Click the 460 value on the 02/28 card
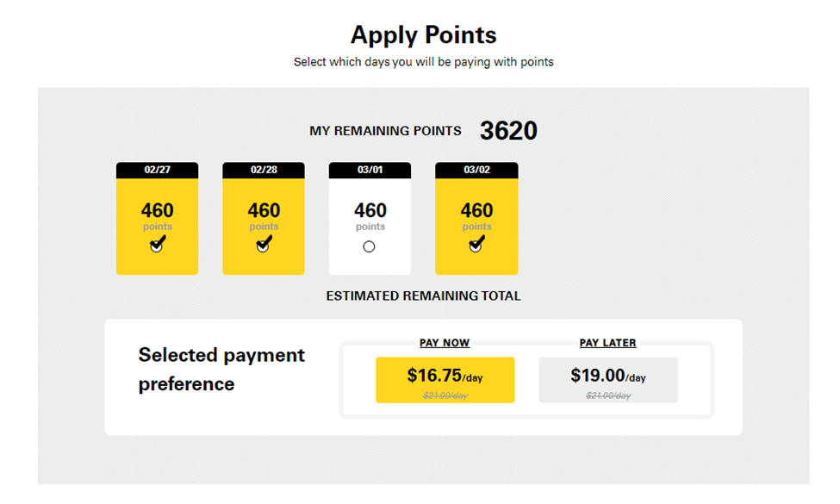Screen dimensions: 840x504 pos(264,210)
